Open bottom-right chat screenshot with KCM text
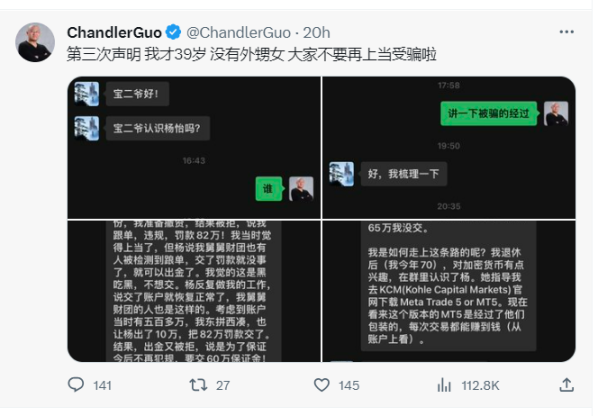607x416 pixels. [x=449, y=291]
